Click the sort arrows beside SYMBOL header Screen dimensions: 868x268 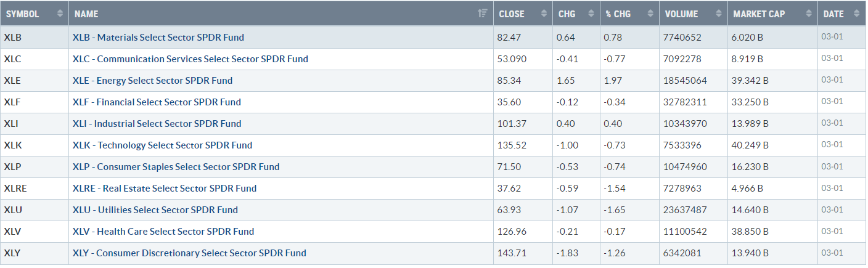(60, 14)
